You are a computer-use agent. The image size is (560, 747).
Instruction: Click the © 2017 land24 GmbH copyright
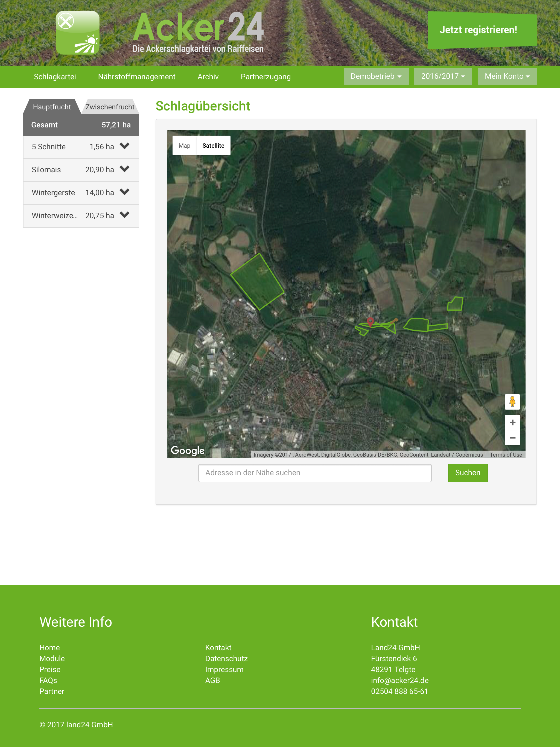tap(76, 725)
